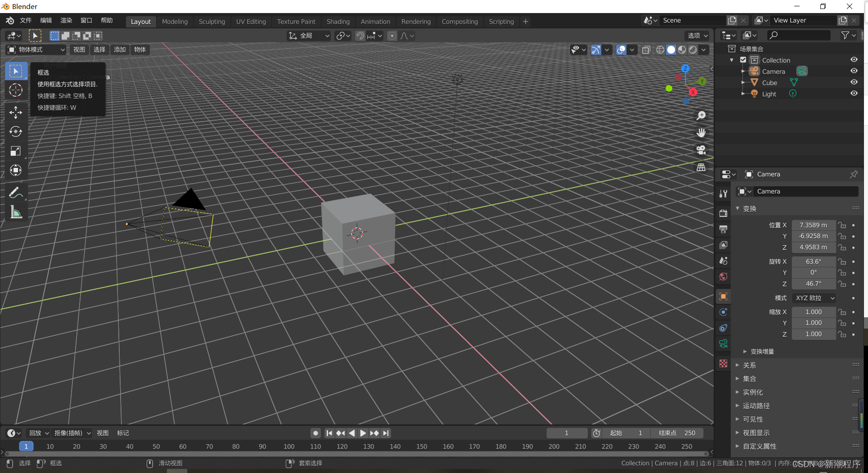This screenshot has width=868, height=473.
Task: Open the Render properties tab
Action: point(723,213)
